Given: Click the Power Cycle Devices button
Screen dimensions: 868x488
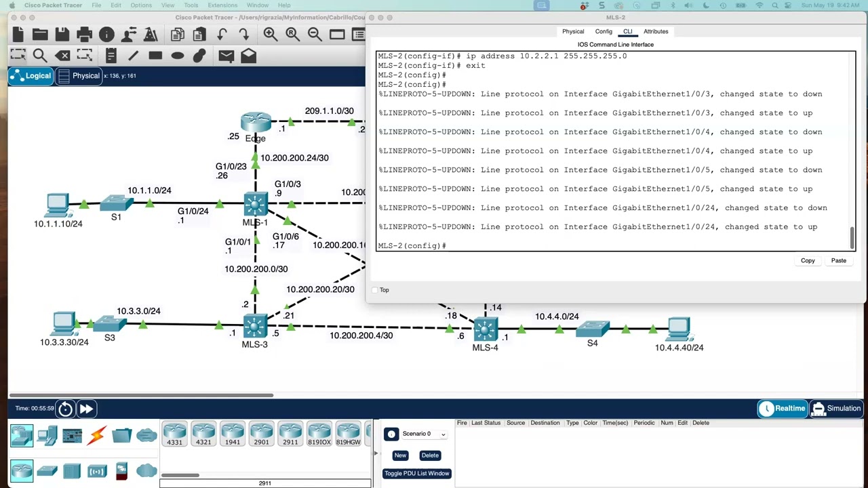Looking at the screenshot, I should tap(65, 408).
